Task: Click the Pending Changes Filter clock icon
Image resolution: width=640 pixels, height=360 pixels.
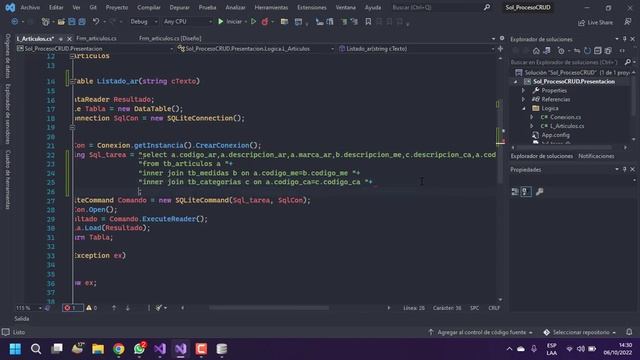Action: point(561,51)
